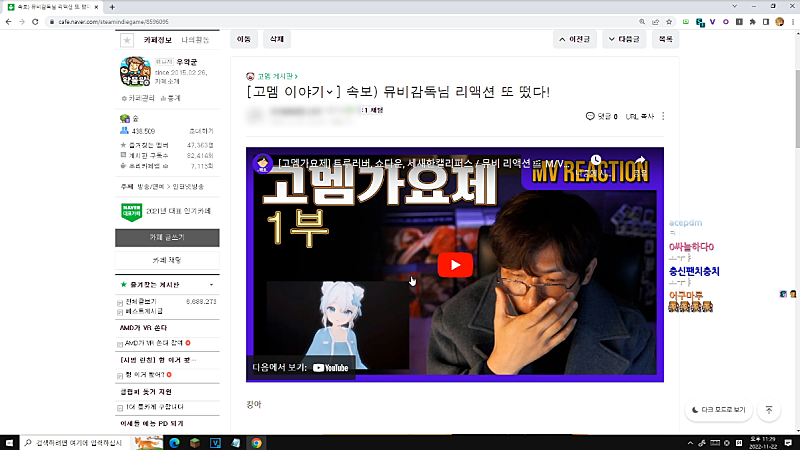Screen dimensions: 800x450
Task: Toggle the browser side panel icon
Action: coord(766,22)
